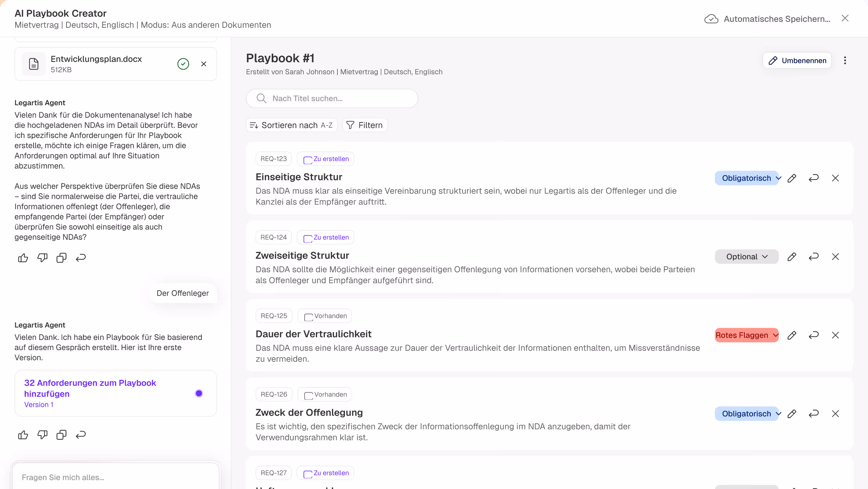Screen dimensions: 868x489
Task: Click the regenerate icon under the first agent message
Action: pos(81,257)
